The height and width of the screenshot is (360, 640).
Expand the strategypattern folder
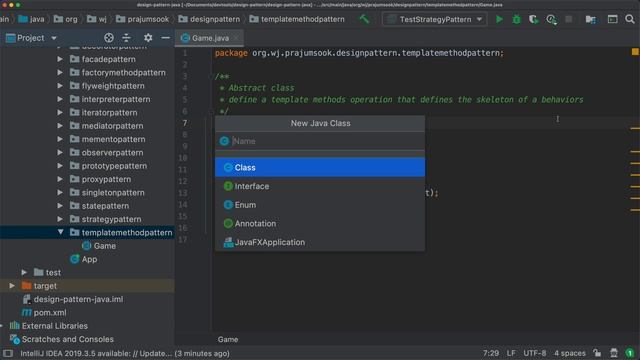pos(60,219)
